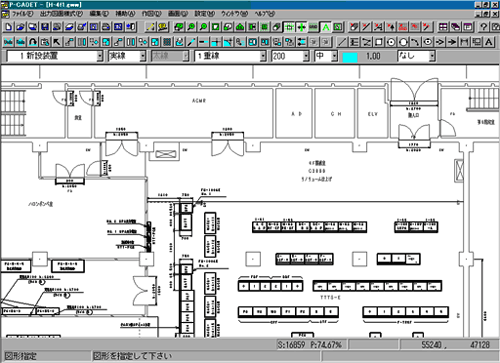Select the line drawing tool

342,42
